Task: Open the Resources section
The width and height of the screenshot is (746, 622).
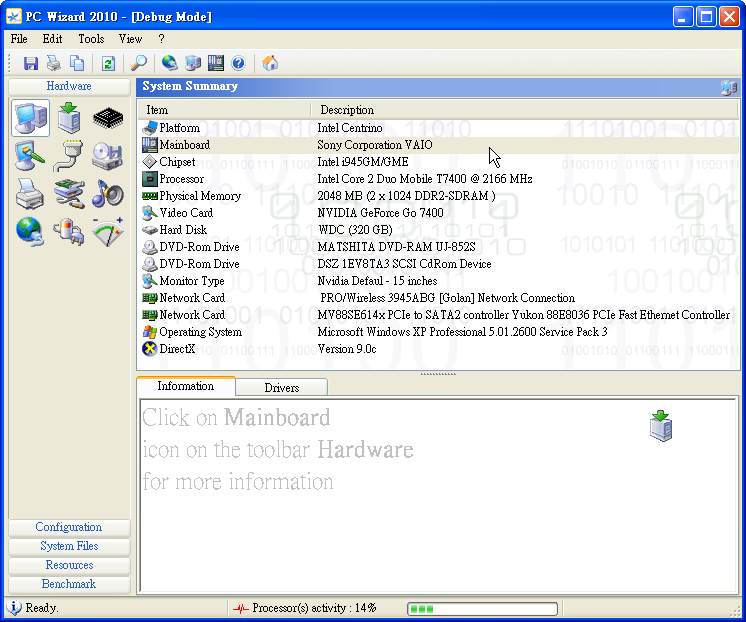Action: click(69, 565)
